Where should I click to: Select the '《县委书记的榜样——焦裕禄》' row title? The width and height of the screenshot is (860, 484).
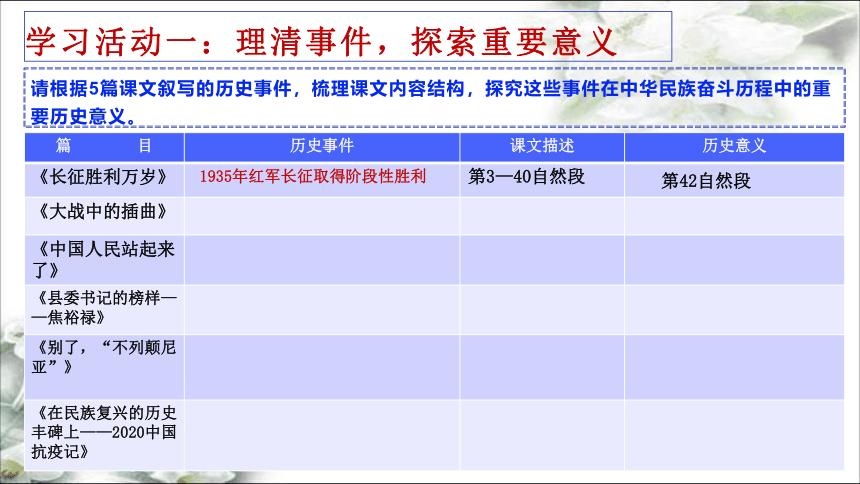click(104, 307)
